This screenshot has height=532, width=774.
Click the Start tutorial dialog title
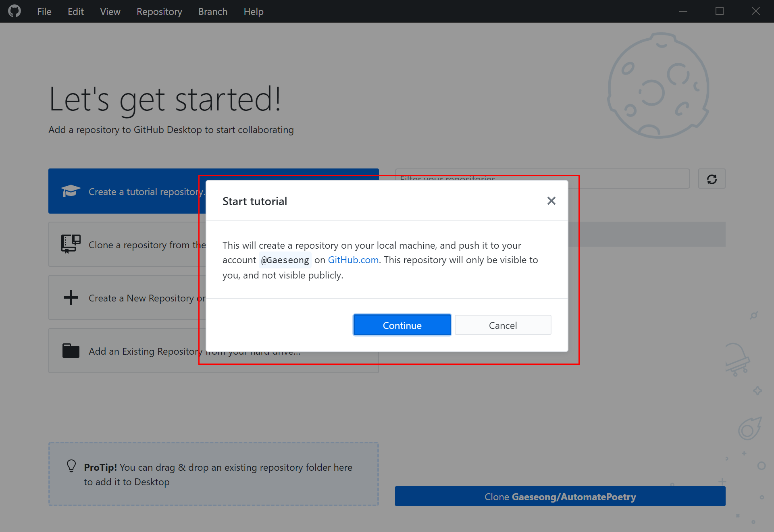pos(255,201)
